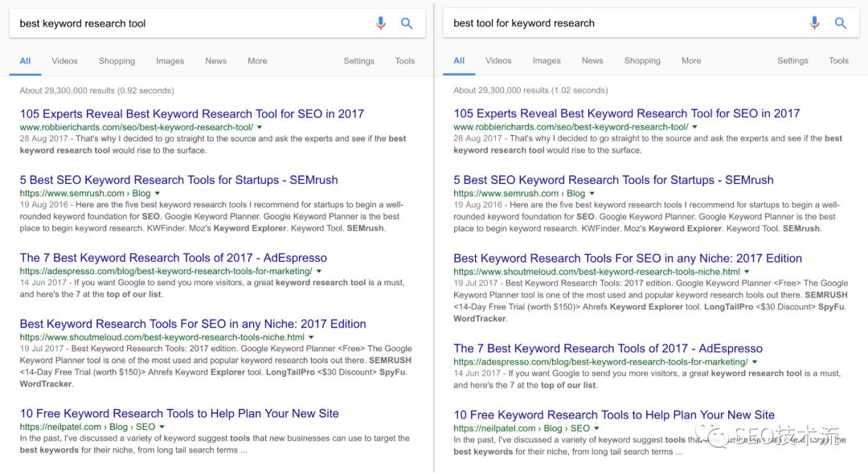This screenshot has width=868, height=474.
Task: Open the More menu in left search panel
Action: tap(257, 61)
